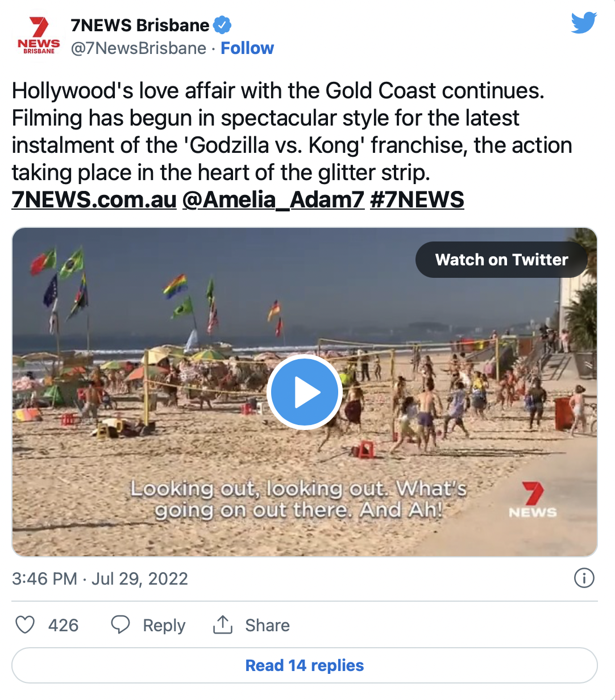This screenshot has width=615, height=700.
Task: Click the Share label text
Action: (267, 625)
